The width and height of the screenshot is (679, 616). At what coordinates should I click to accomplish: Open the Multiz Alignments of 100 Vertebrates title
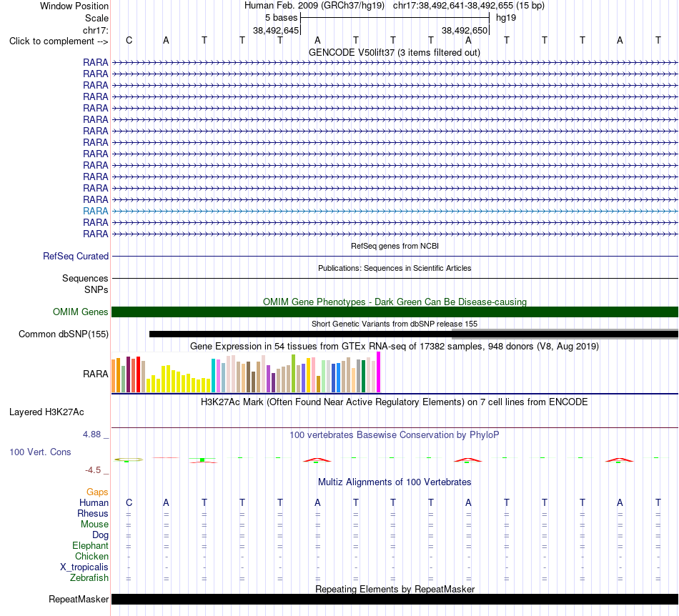point(395,482)
